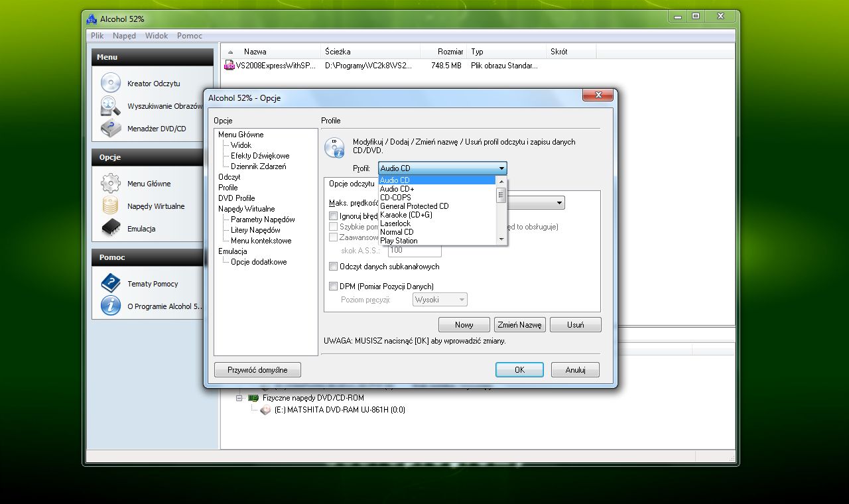
Task: Collapse the Fizyczne napędy DVD/CD-ROM tree node
Action: tap(240, 398)
